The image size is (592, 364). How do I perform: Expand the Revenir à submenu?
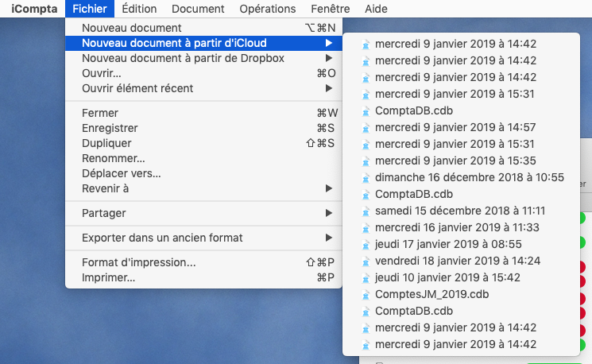203,188
